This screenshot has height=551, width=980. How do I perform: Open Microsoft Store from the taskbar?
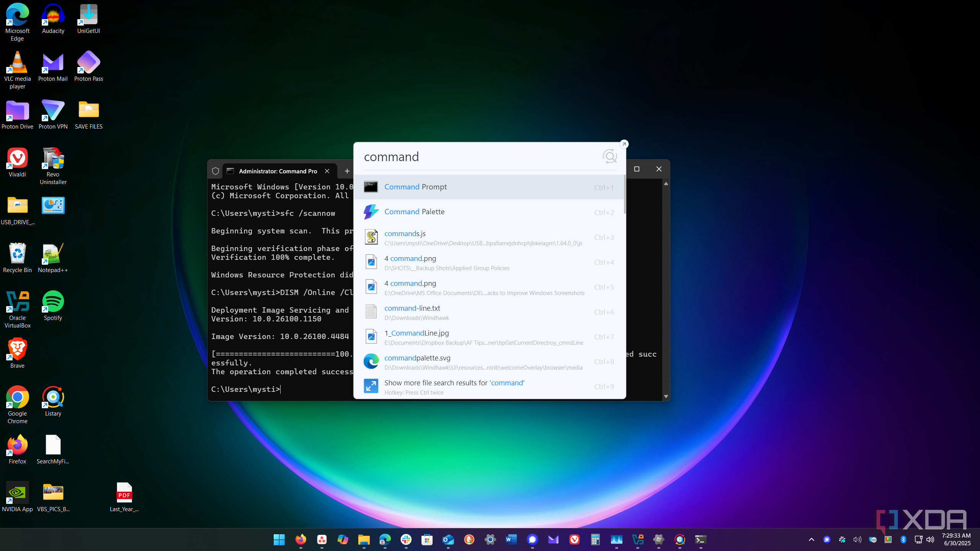pyautogui.click(x=427, y=540)
